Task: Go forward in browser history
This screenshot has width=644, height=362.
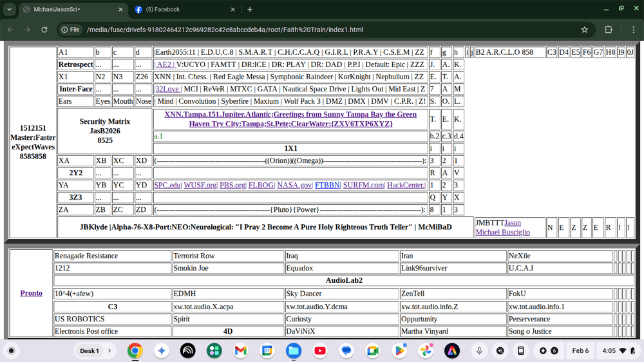Action: tap(27, 30)
